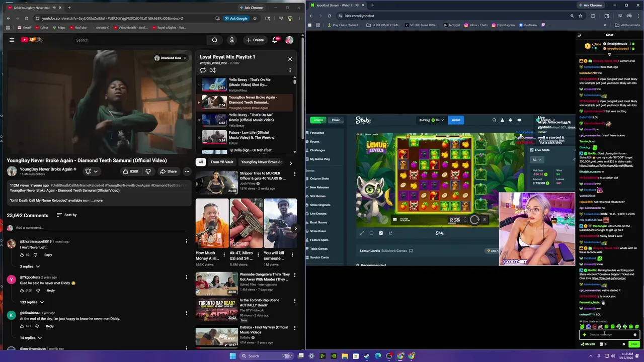Screen dimensions: 644x362
Task: Click YouTube Create button
Action: pos(255,40)
